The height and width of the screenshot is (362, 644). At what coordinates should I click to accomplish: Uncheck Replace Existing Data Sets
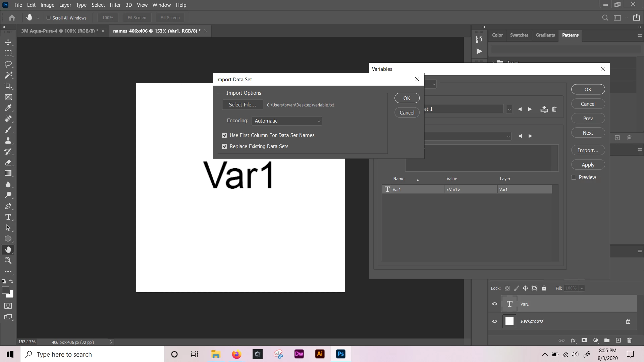tap(224, 146)
